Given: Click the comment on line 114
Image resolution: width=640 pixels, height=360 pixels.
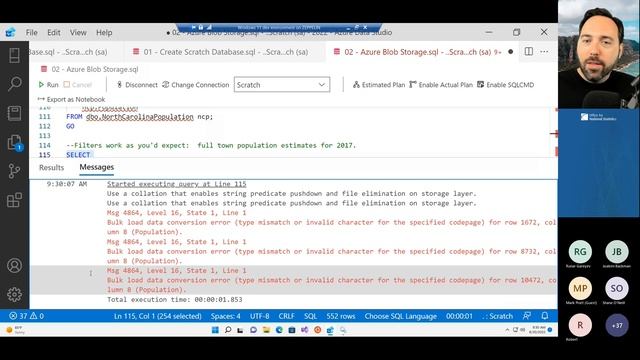Looking at the screenshot, I should pos(211,145).
